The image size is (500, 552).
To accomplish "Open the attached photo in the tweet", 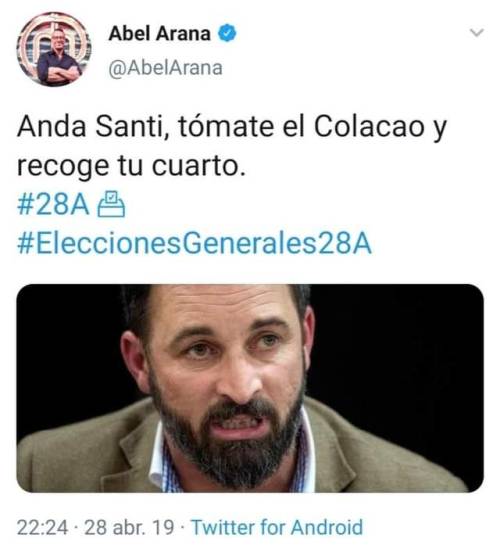I will [250, 388].
